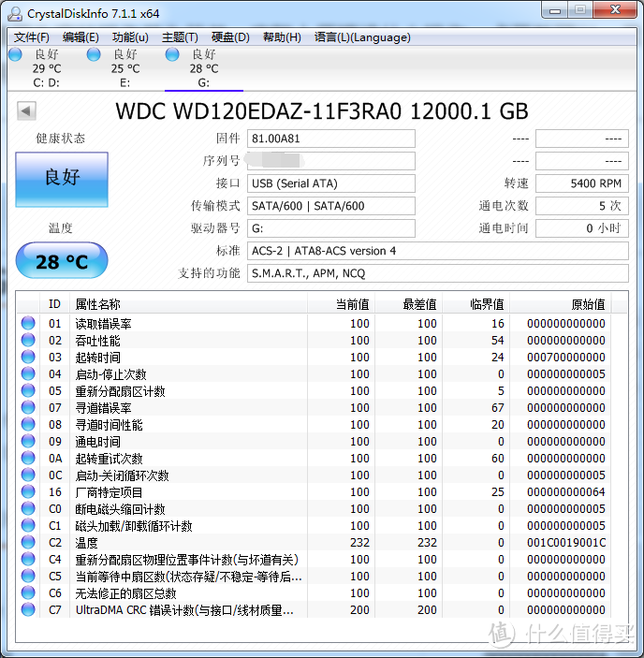The width and height of the screenshot is (644, 658).
Task: Click the 固件 field showing 81.00A81
Action: [x=331, y=139]
